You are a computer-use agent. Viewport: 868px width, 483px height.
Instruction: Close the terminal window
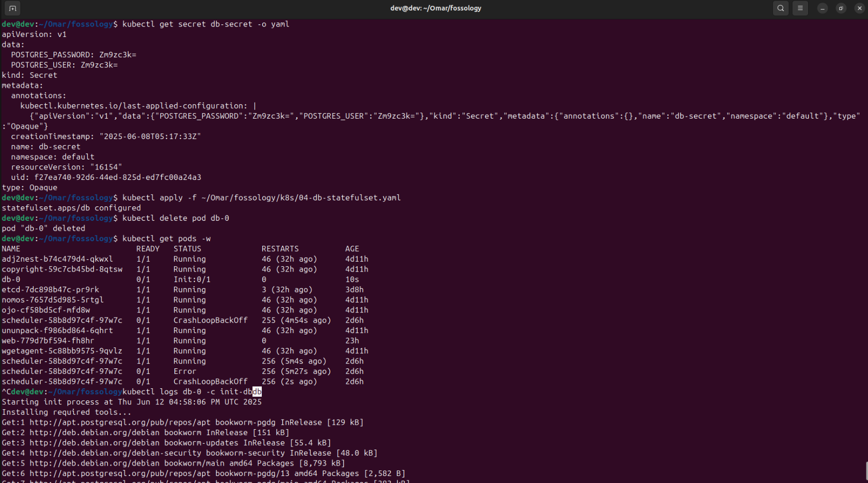(x=860, y=8)
